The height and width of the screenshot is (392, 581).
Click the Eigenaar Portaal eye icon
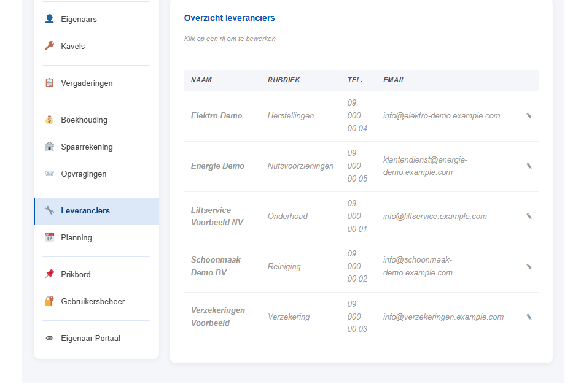pos(49,338)
